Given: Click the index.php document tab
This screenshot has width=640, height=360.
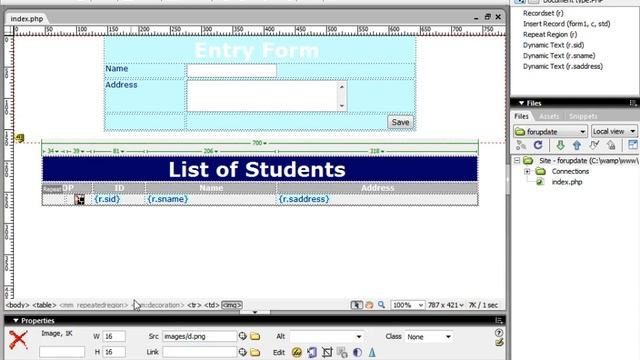Looking at the screenshot, I should (27, 19).
